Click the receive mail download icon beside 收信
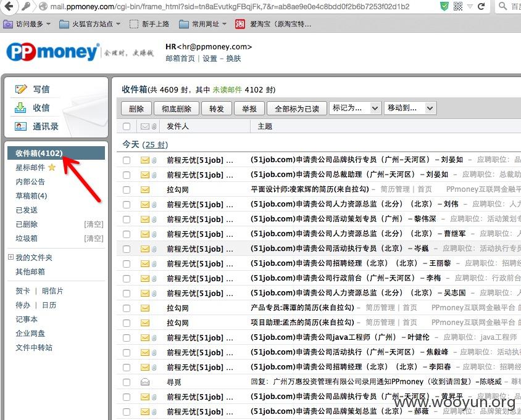The image size is (521, 420). [20, 107]
